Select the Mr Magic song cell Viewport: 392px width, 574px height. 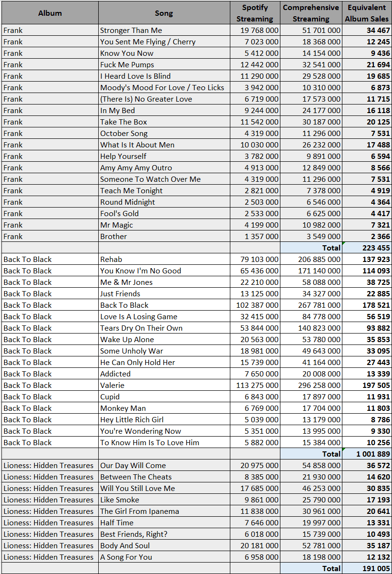point(164,225)
